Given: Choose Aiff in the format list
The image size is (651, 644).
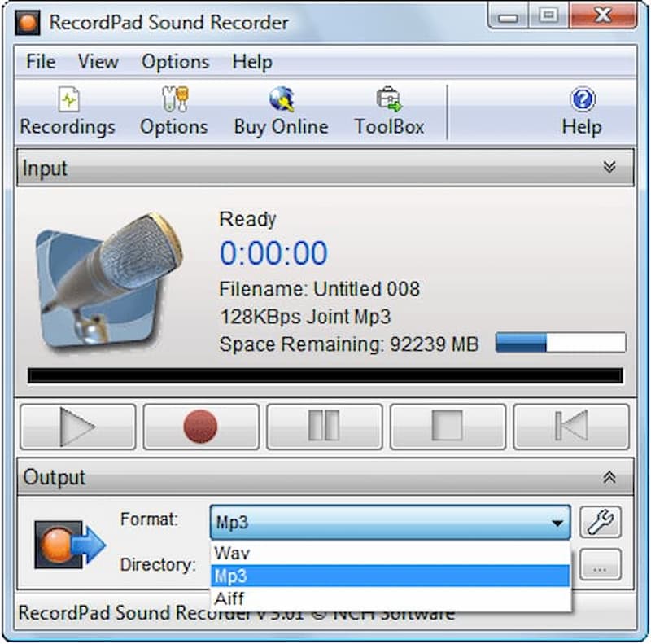Looking at the screenshot, I should coord(229,598).
